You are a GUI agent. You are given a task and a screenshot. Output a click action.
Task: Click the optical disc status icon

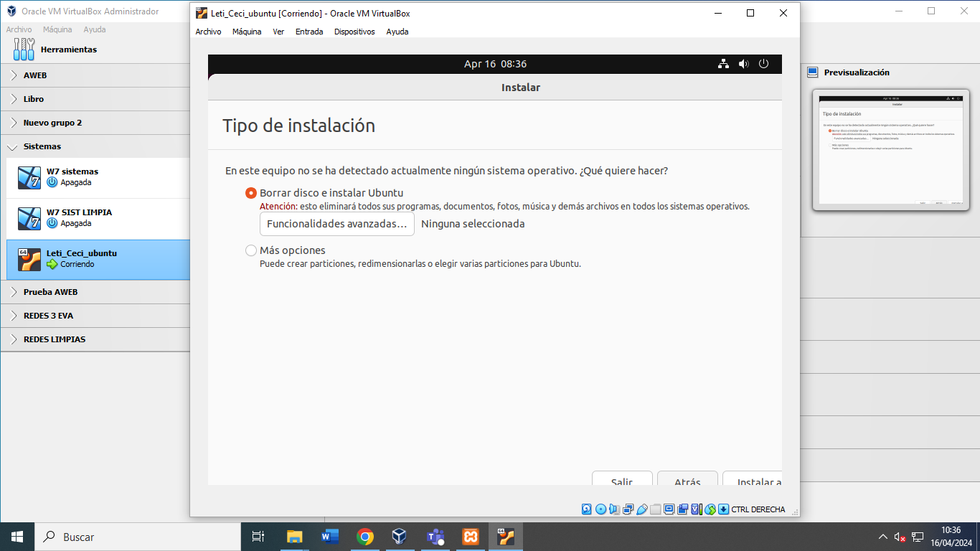pos(600,509)
